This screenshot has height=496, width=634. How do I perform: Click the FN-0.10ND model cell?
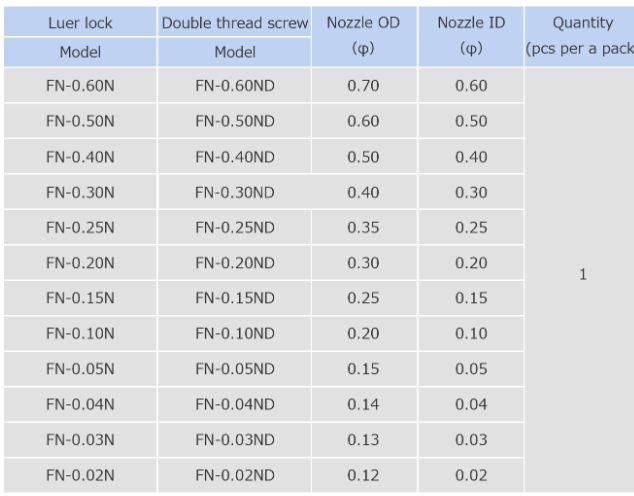click(x=235, y=334)
